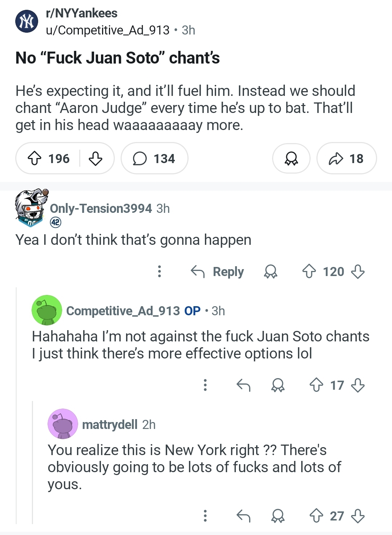This screenshot has height=535, width=392.
Task: Open the post's 134 comments
Action: click(x=154, y=158)
